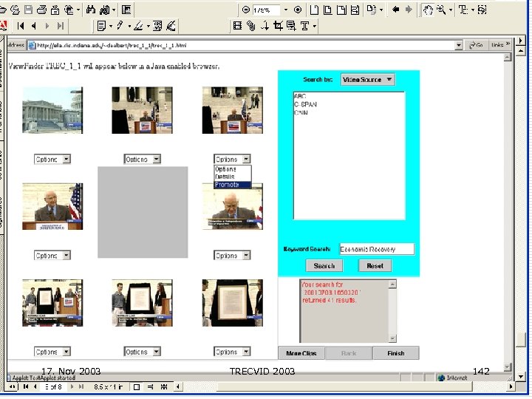Click the framed document closeup thumbnail
The width and height of the screenshot is (532, 399).
233,303
